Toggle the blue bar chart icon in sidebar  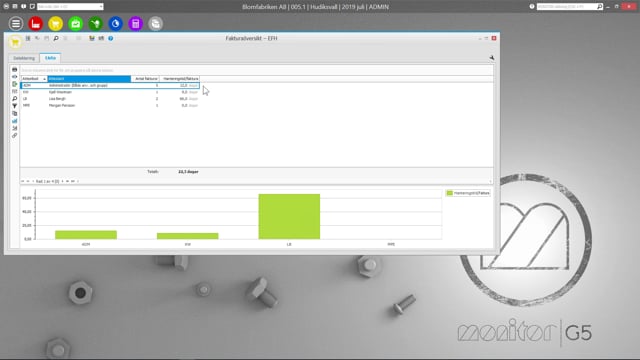pyautogui.click(x=15, y=121)
